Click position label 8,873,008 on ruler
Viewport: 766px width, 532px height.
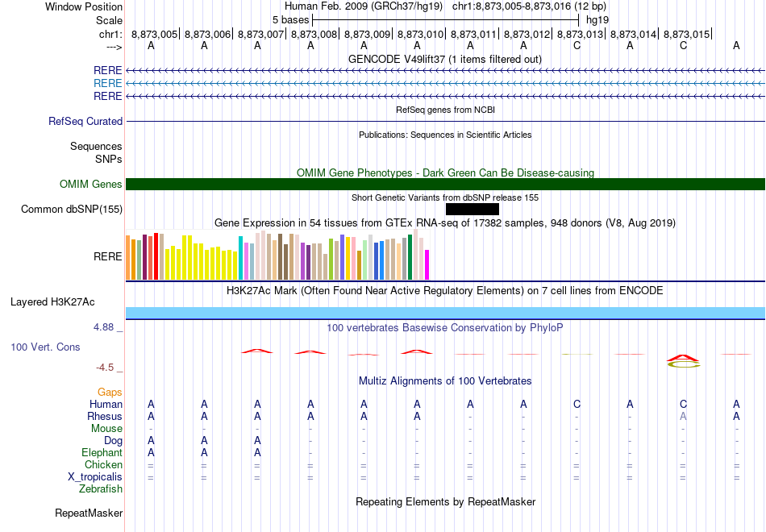pyautogui.click(x=314, y=34)
